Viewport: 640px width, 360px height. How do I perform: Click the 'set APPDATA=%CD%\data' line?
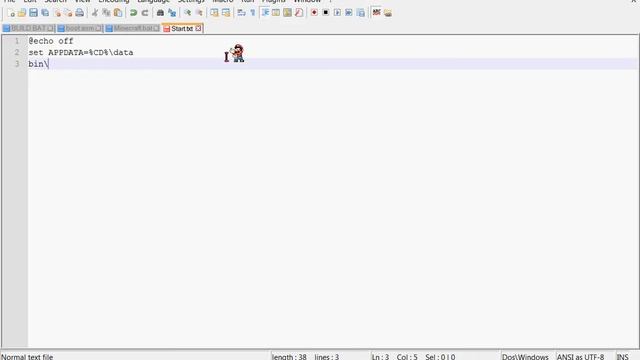[80, 53]
